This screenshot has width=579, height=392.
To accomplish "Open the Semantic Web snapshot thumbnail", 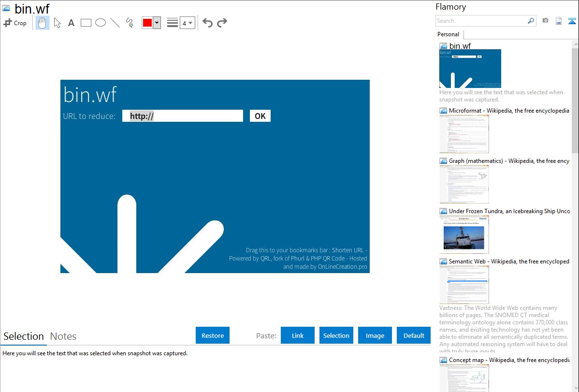I will click(x=464, y=285).
